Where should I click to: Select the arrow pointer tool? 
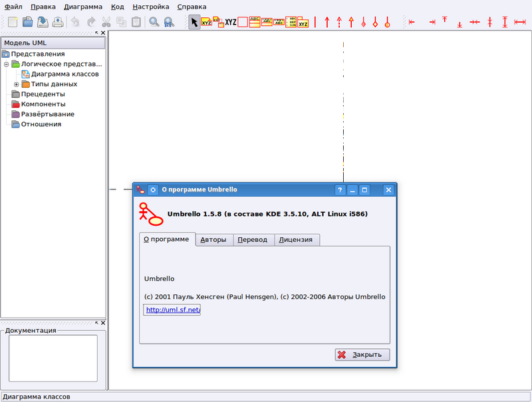(194, 23)
